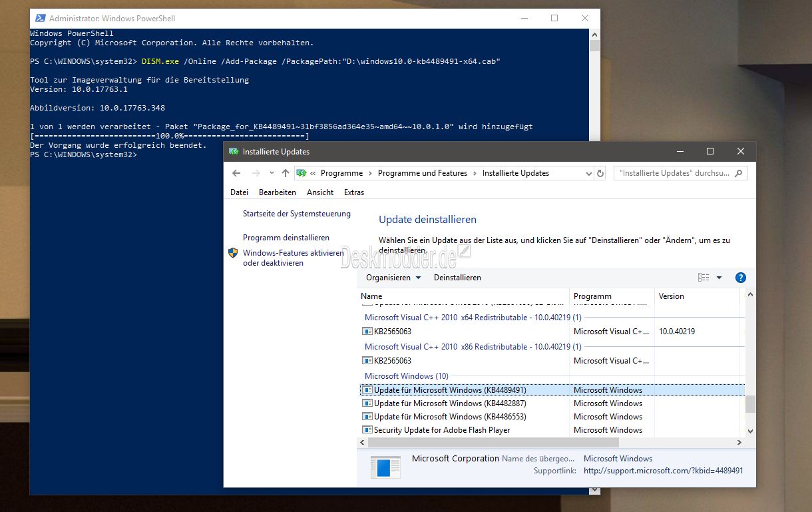Click the KB4486553 update row icon

367,417
